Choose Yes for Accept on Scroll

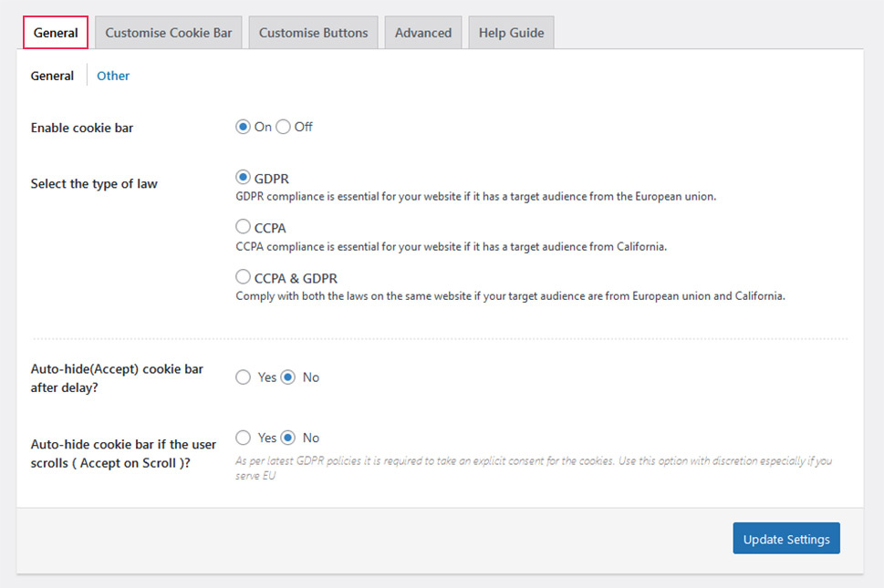[x=244, y=438]
